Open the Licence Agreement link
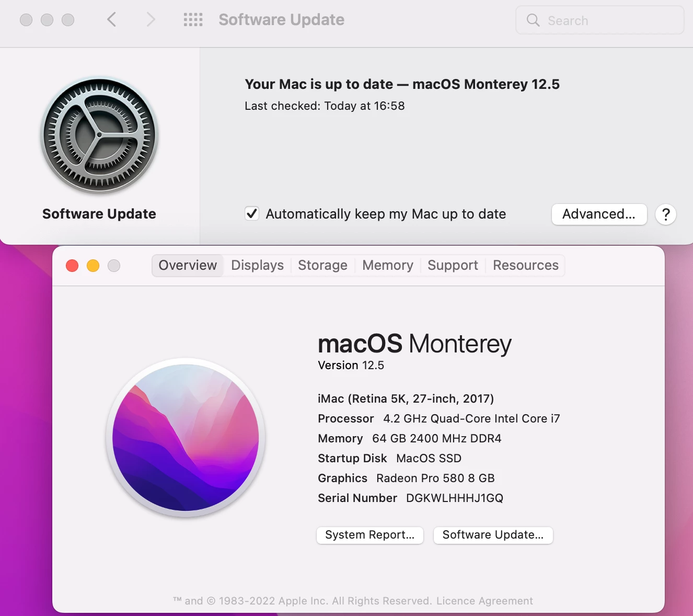 pos(484,601)
